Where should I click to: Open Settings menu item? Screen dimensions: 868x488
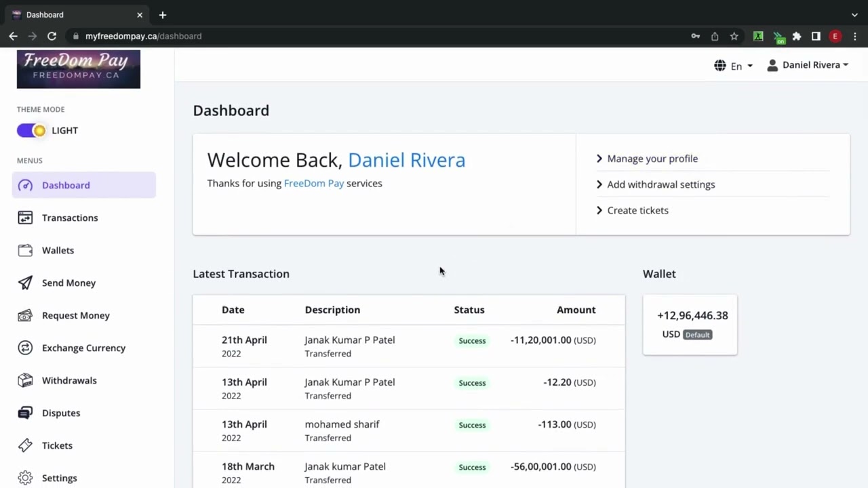[x=84, y=478]
